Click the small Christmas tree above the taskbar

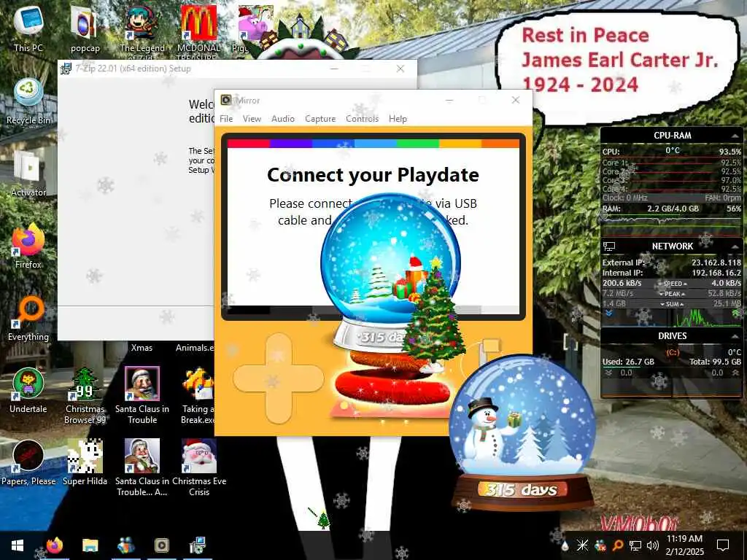pyautogui.click(x=323, y=521)
